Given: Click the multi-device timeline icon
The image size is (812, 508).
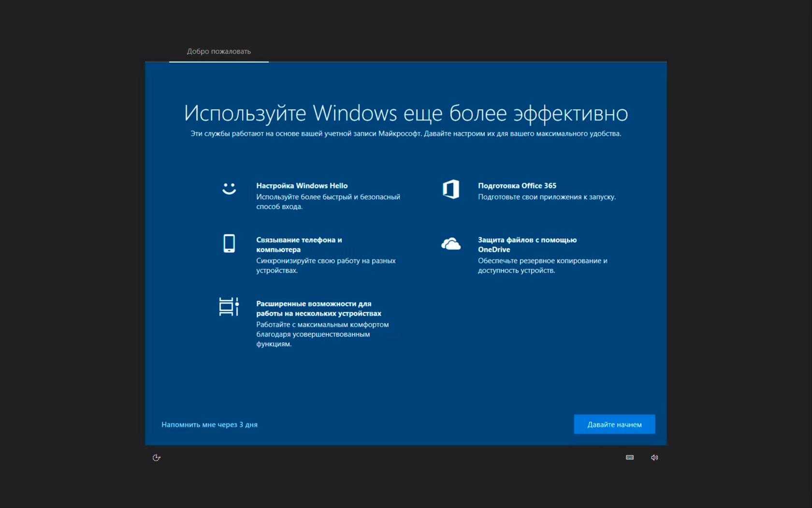Looking at the screenshot, I should pyautogui.click(x=229, y=307).
